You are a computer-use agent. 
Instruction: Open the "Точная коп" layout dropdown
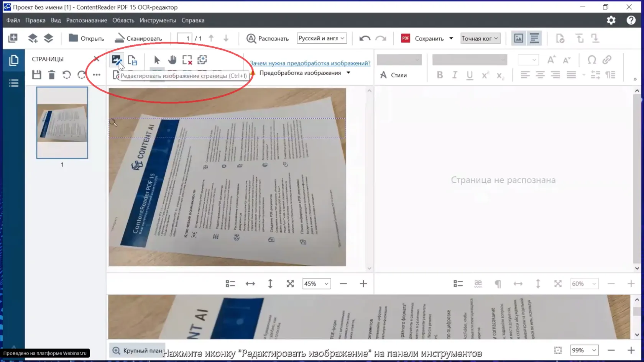point(480,38)
